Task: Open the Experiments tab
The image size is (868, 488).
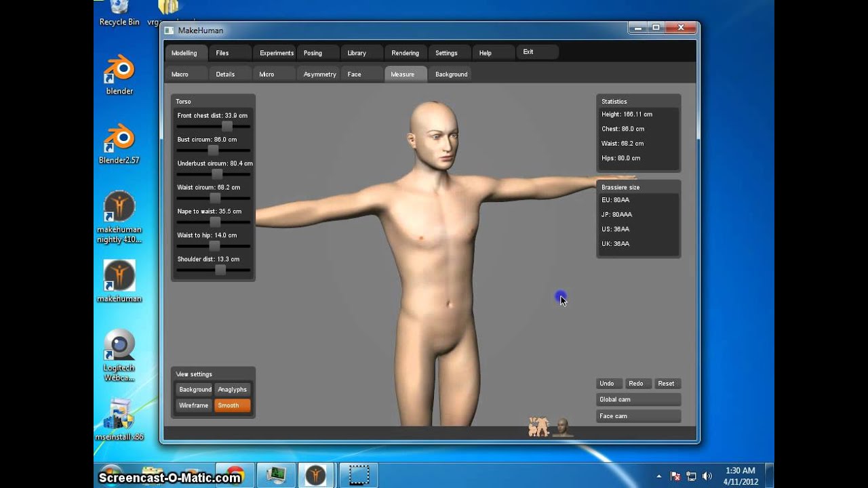Action: point(275,53)
